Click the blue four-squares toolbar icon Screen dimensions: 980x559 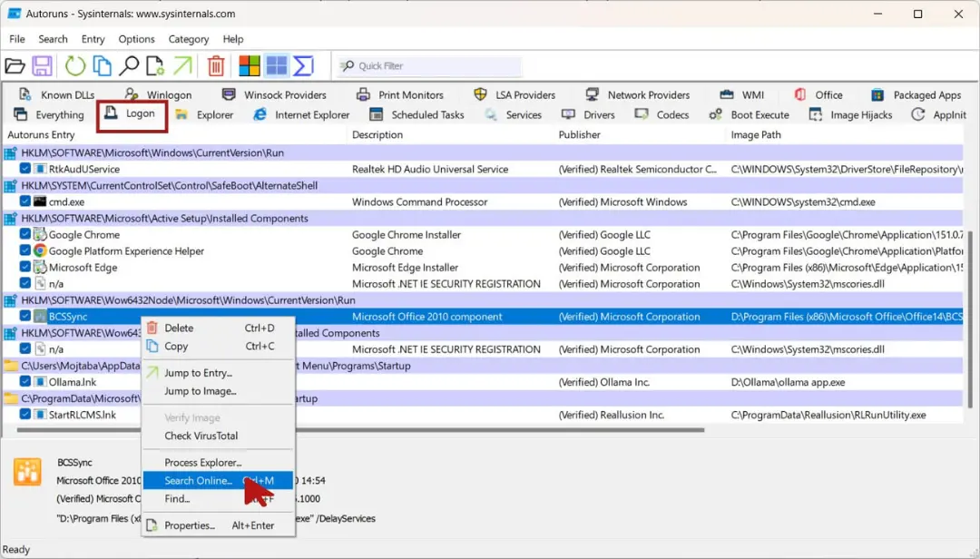pyautogui.click(x=276, y=65)
